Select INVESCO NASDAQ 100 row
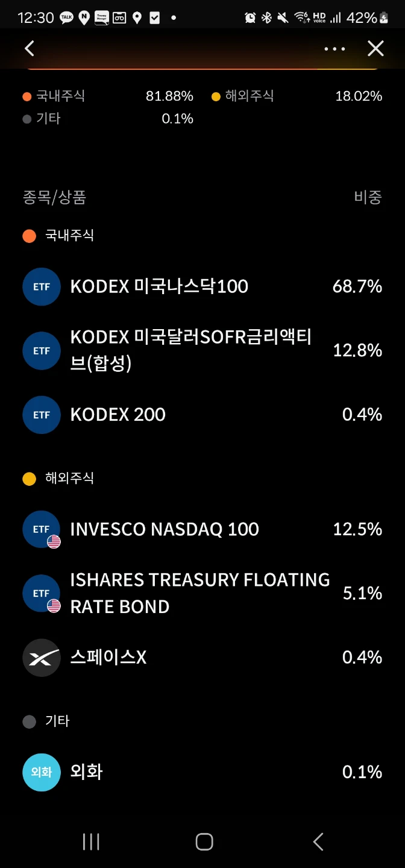The height and width of the screenshot is (868, 405). click(202, 529)
